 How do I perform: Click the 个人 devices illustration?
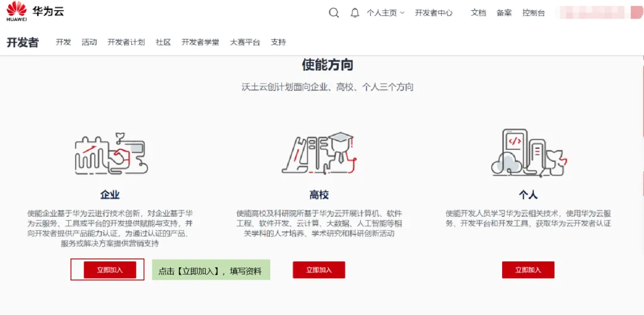528,152
